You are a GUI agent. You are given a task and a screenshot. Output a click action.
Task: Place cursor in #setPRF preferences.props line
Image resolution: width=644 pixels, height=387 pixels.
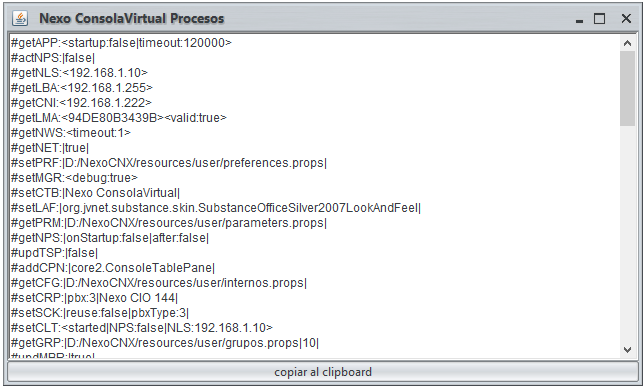(x=169, y=163)
